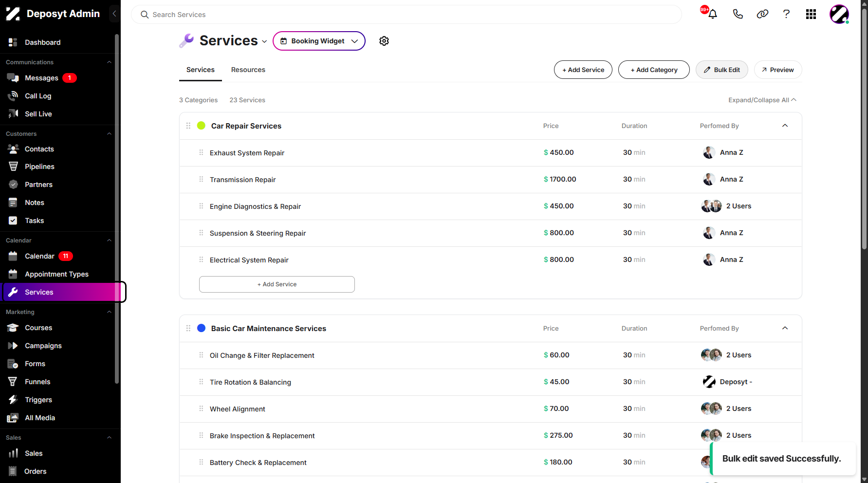Open the Booking Widget dropdown
The height and width of the screenshot is (483, 868).
point(319,41)
